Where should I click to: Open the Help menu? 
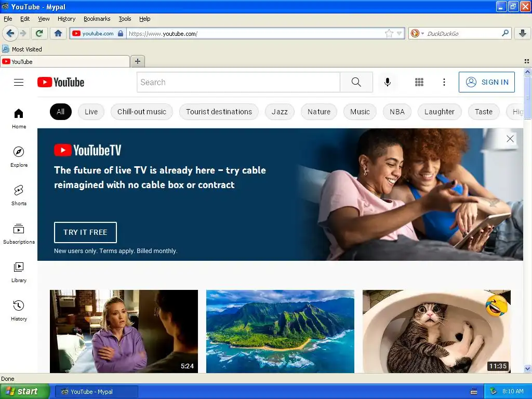[x=145, y=19]
